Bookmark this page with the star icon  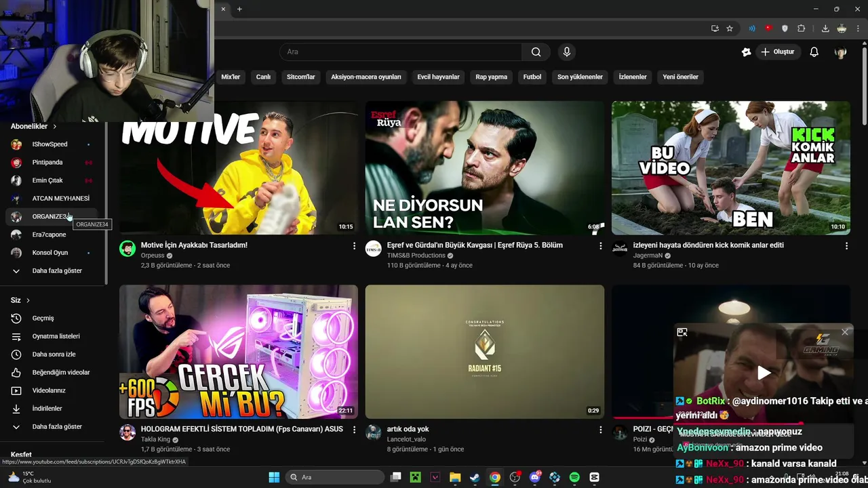coord(730,28)
